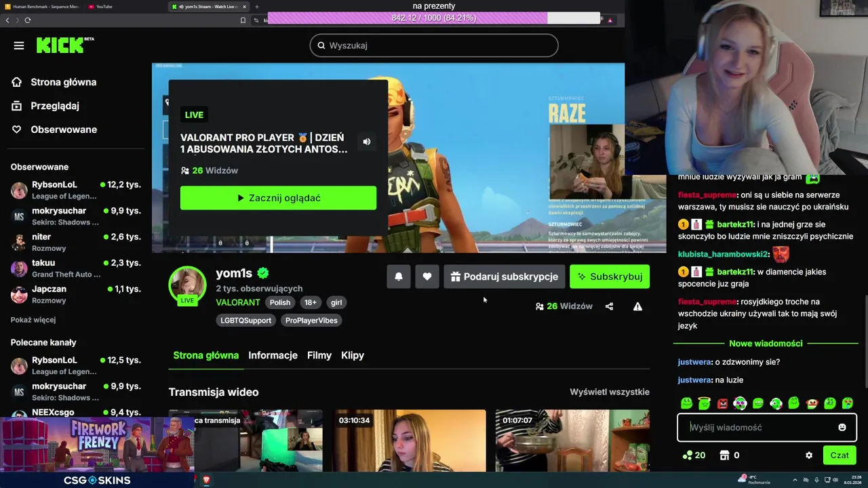Switch to the Informacje tab
Image resolution: width=868 pixels, height=488 pixels.
(273, 355)
